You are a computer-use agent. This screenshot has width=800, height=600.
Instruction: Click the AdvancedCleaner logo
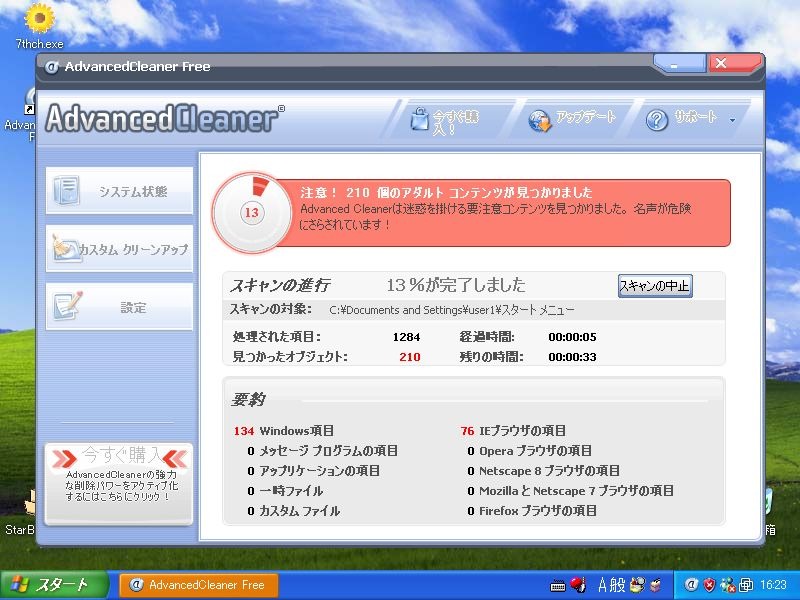point(164,118)
